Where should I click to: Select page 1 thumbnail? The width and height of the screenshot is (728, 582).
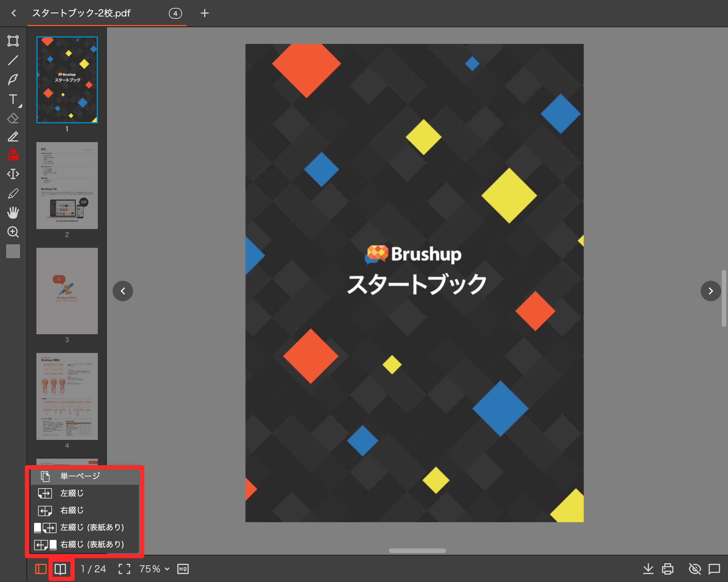(67, 80)
